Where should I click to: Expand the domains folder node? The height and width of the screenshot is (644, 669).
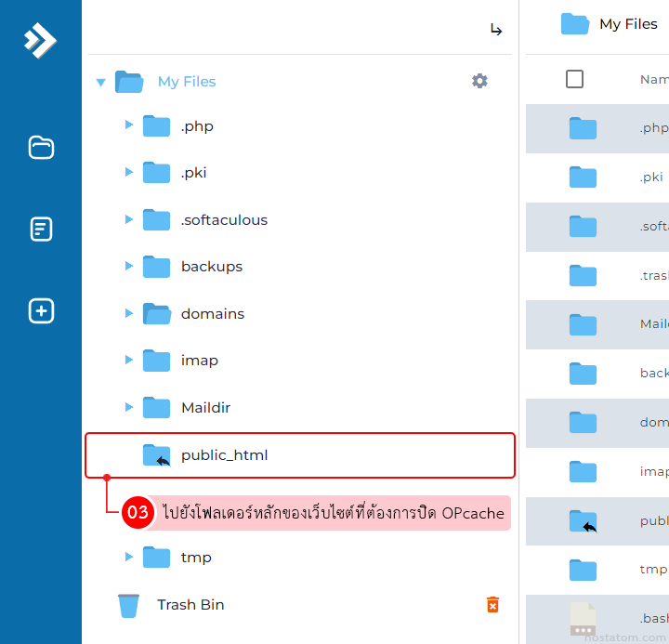[129, 314]
